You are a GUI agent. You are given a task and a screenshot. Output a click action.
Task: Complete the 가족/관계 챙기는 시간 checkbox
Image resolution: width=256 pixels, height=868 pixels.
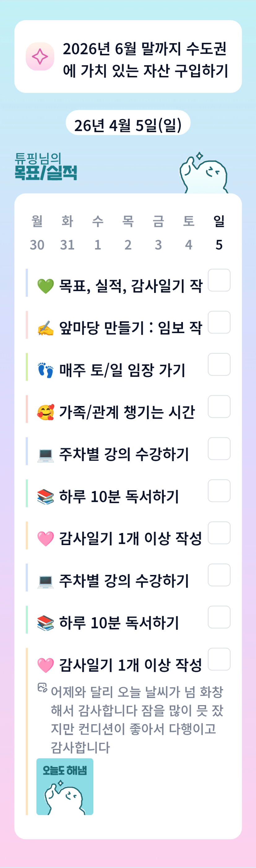coord(219,406)
